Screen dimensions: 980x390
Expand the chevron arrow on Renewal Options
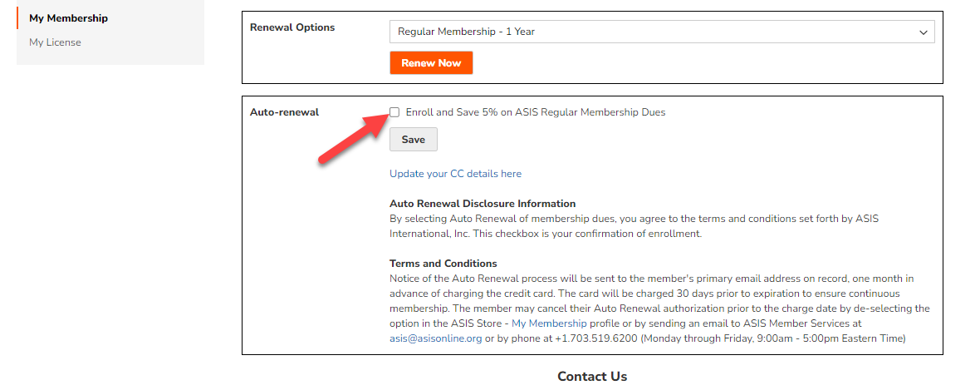click(x=923, y=32)
